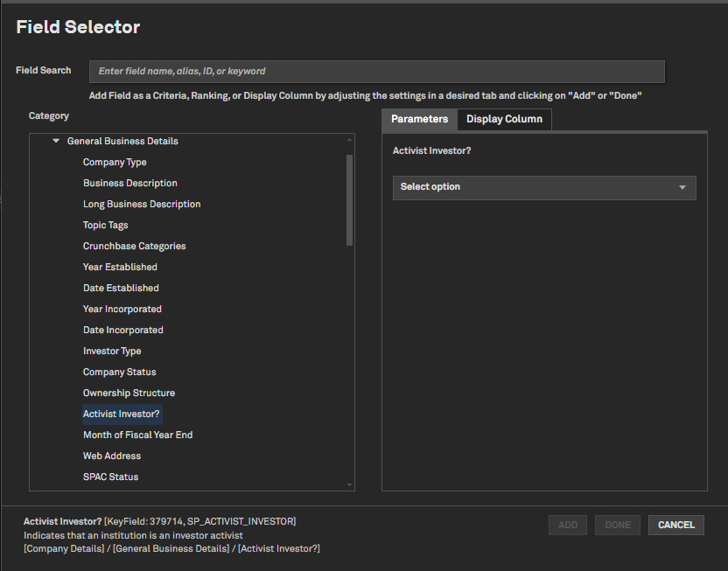Pick the Topic Tags field

pyautogui.click(x=106, y=225)
